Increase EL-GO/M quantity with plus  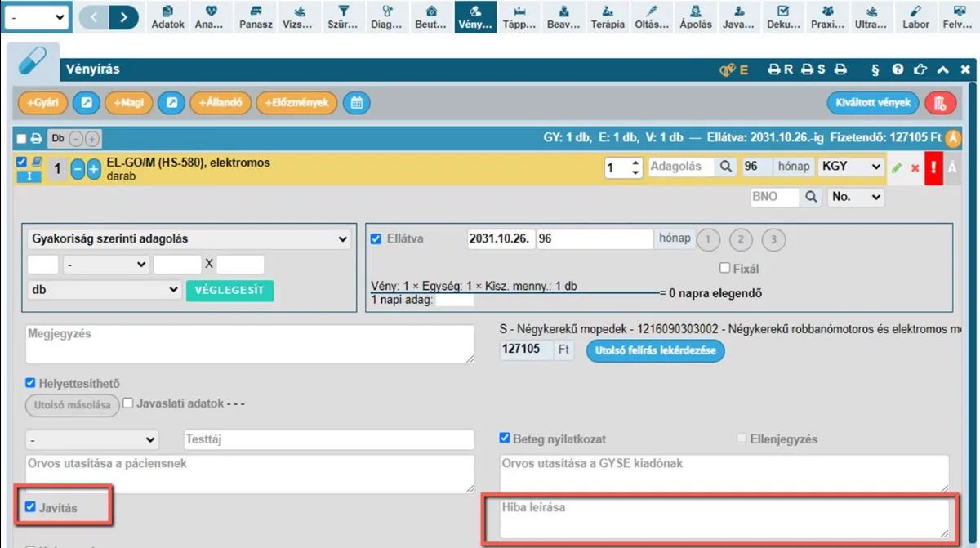pyautogui.click(x=94, y=170)
